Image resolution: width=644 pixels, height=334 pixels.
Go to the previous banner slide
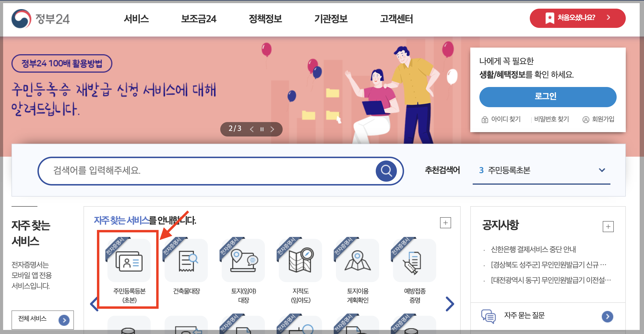pyautogui.click(x=252, y=129)
